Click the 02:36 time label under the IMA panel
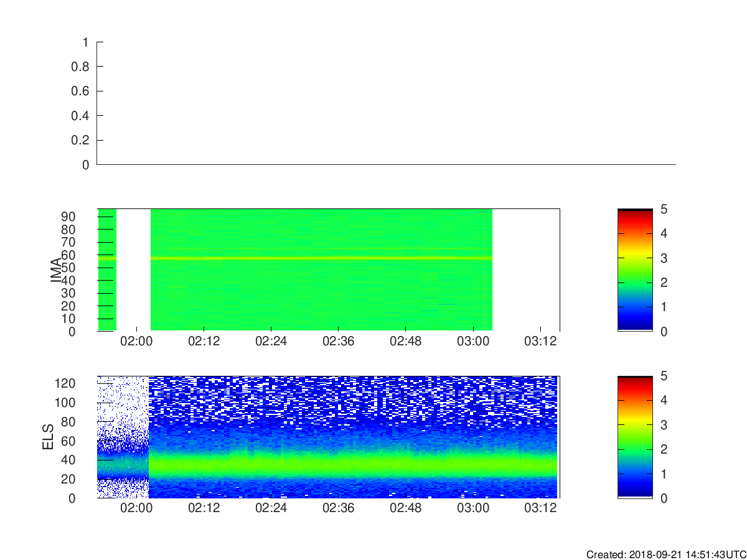The height and width of the screenshot is (560, 747). [338, 341]
